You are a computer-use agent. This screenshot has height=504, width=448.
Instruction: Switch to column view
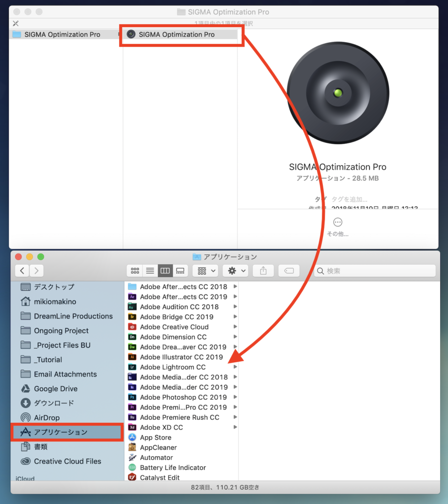pyautogui.click(x=165, y=271)
